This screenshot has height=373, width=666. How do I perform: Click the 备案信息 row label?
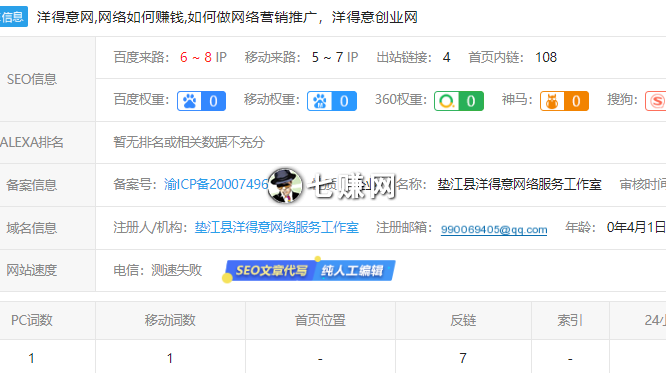[32, 185]
